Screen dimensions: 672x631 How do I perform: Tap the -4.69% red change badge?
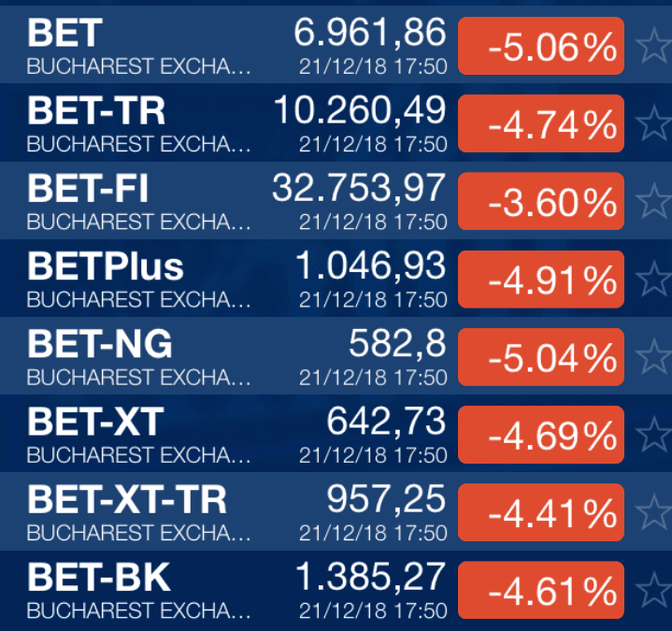click(x=541, y=435)
